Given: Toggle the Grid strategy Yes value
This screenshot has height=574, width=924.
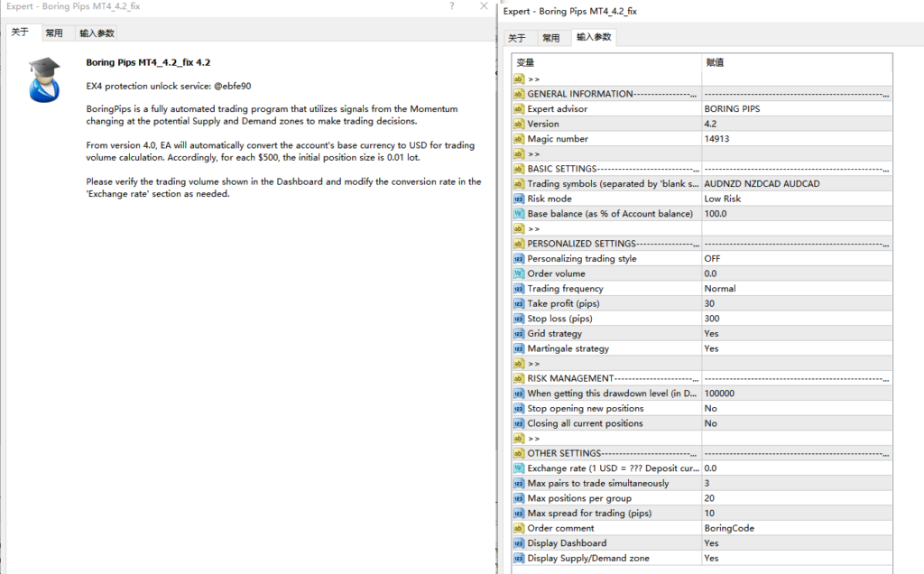Looking at the screenshot, I should [x=711, y=334].
